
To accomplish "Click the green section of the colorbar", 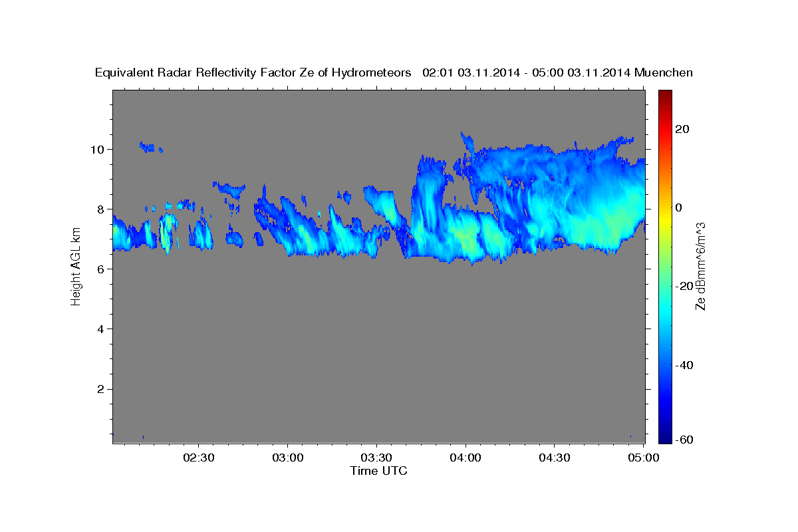I will pyautogui.click(x=665, y=266).
